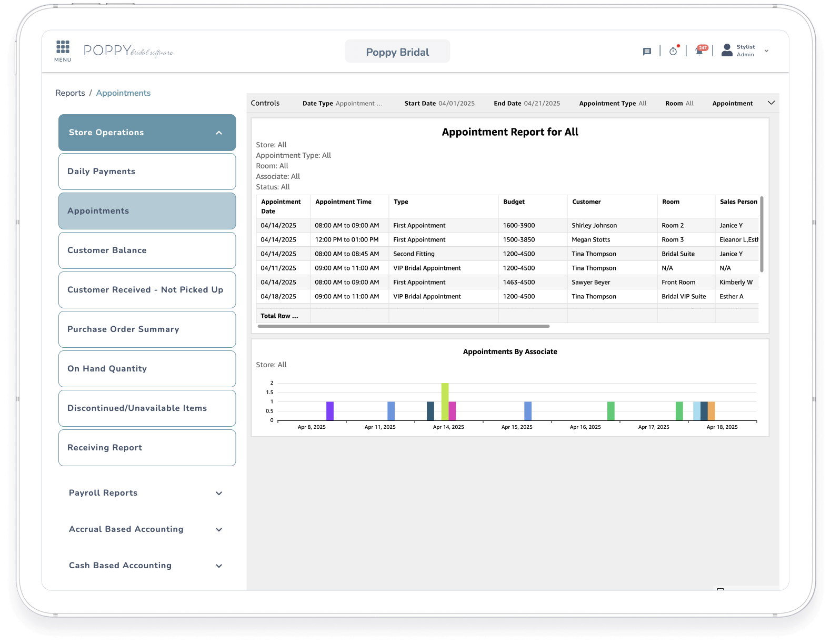The width and height of the screenshot is (831, 644).
Task: Click the stopwatch timer icon
Action: (673, 51)
